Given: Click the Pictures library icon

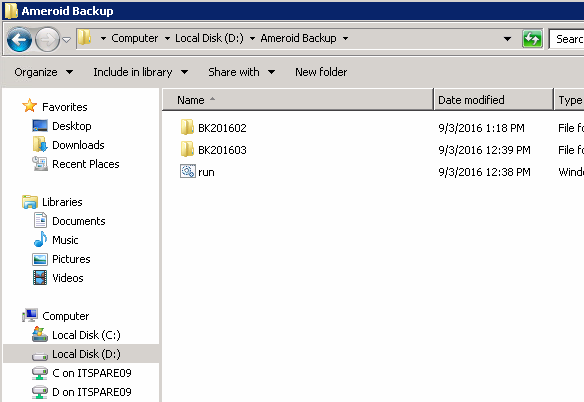Looking at the screenshot, I should tap(40, 259).
